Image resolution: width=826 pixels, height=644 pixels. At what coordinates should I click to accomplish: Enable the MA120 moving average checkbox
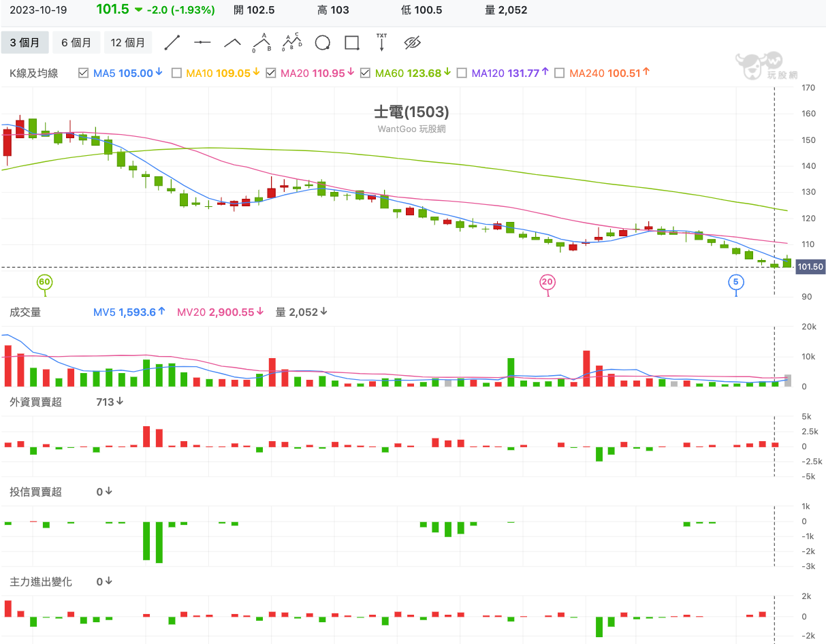(x=462, y=73)
